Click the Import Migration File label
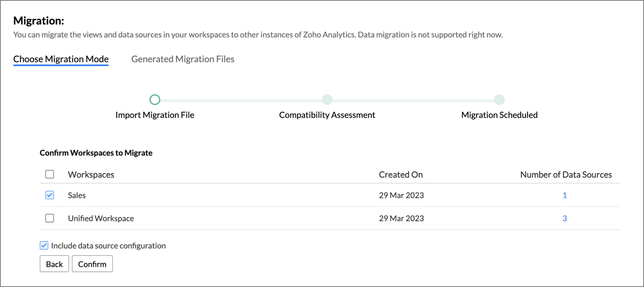Image resolution: width=644 pixels, height=287 pixels. pos(155,115)
